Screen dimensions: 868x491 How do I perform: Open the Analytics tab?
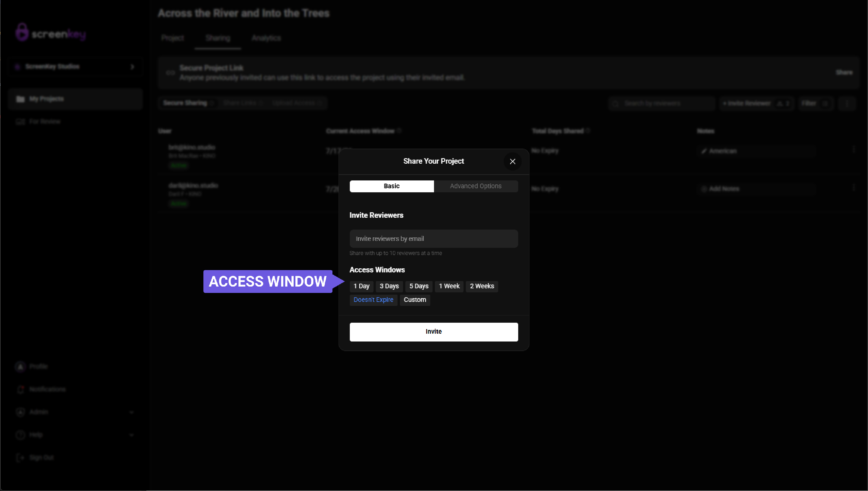point(266,38)
